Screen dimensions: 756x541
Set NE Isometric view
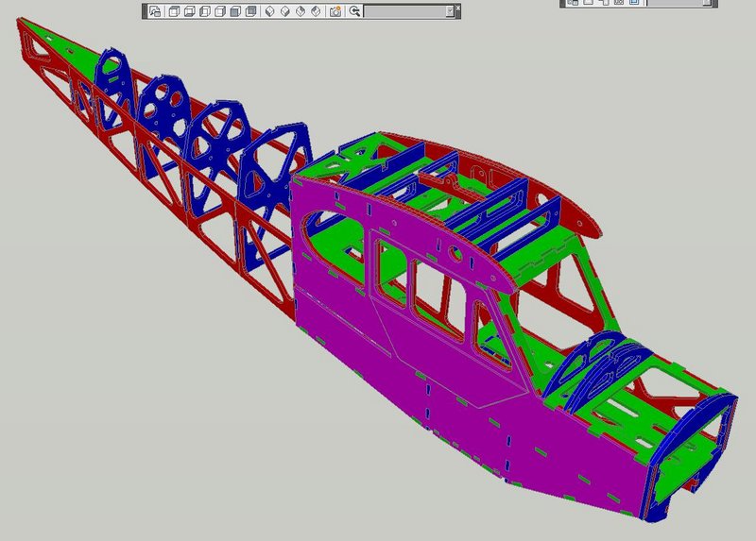[301, 11]
